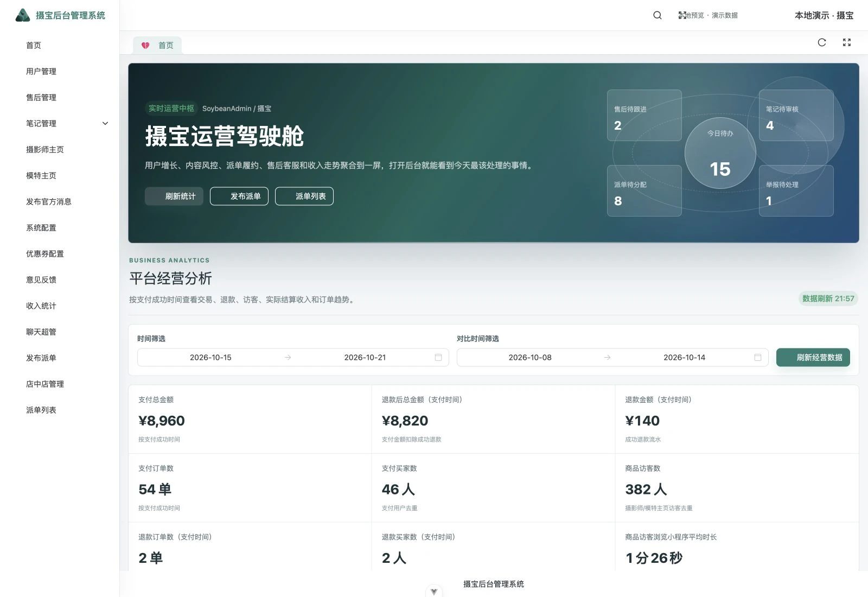Screen dimensions: 868x597
Task: Open the global search icon
Action: (657, 15)
